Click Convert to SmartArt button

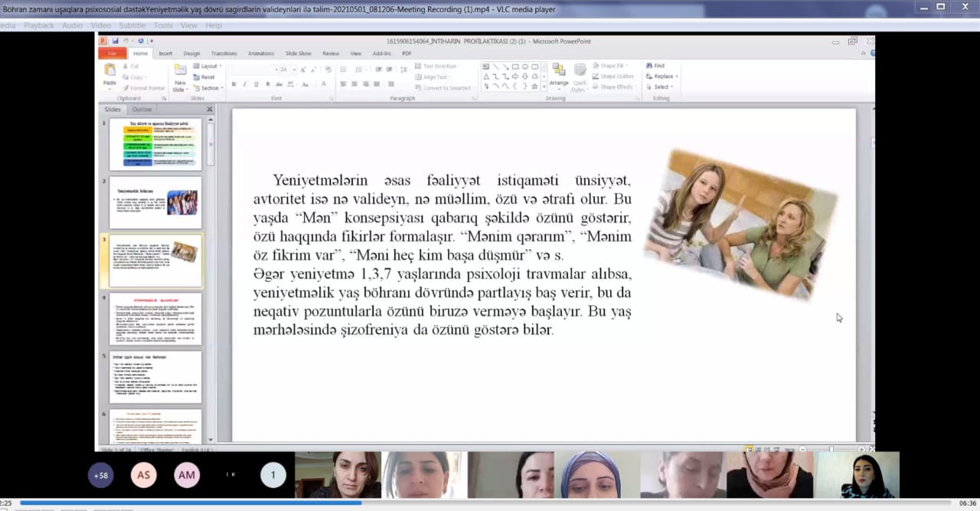[443, 88]
